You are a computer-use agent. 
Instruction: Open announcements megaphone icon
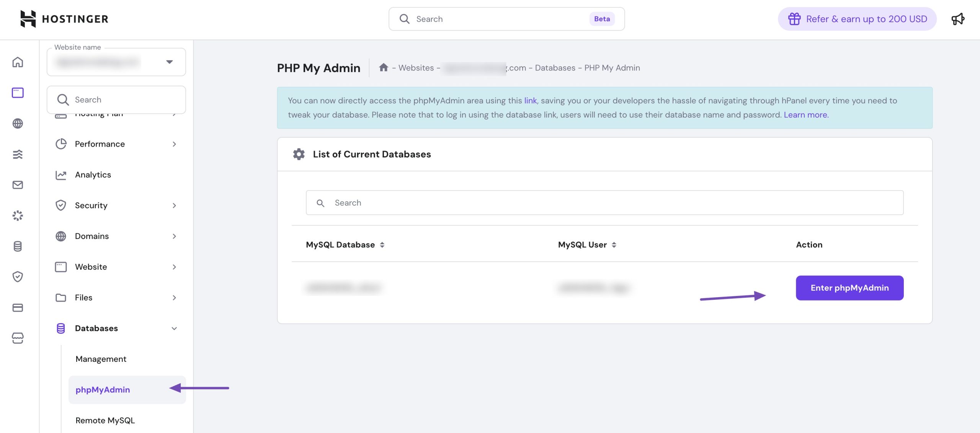(x=958, y=19)
